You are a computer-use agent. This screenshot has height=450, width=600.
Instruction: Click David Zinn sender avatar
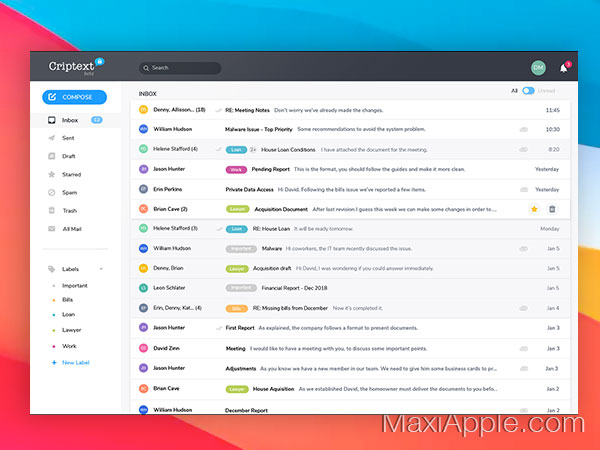(143, 348)
